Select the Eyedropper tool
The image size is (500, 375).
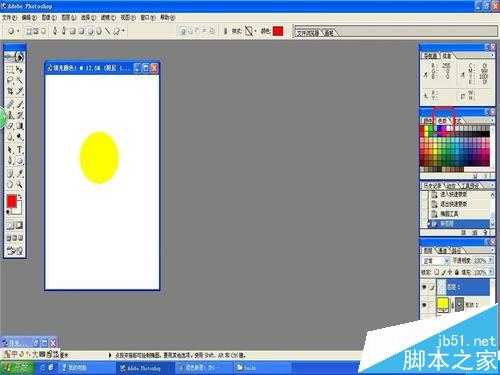[20, 173]
